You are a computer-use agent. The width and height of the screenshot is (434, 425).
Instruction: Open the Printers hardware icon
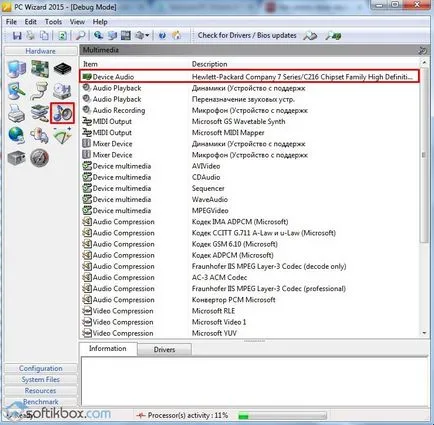16,113
